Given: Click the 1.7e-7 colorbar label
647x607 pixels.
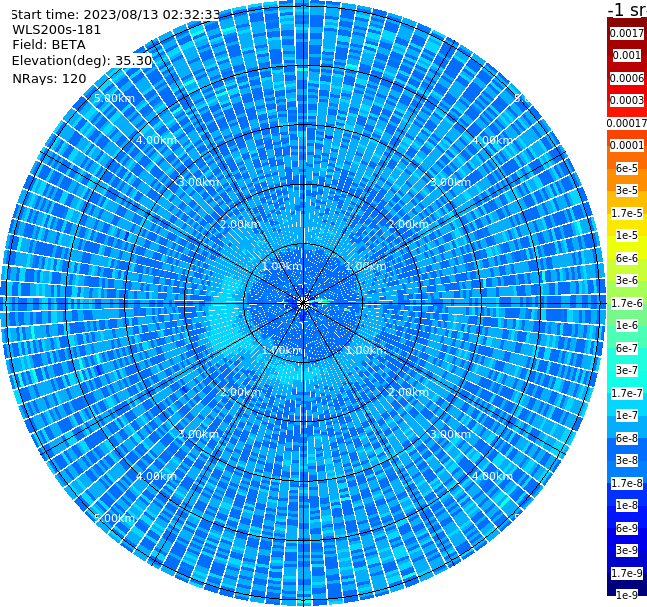Looking at the screenshot, I should (x=627, y=393).
